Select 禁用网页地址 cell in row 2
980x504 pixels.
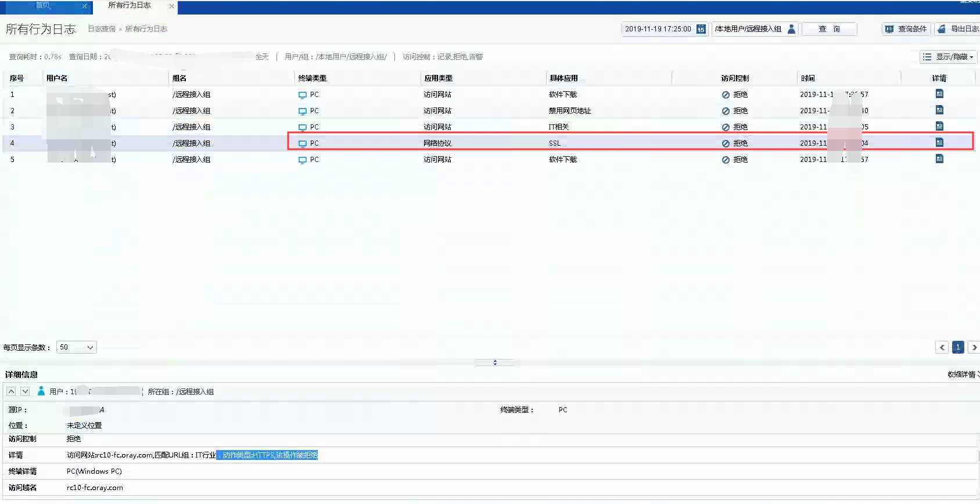pos(570,111)
